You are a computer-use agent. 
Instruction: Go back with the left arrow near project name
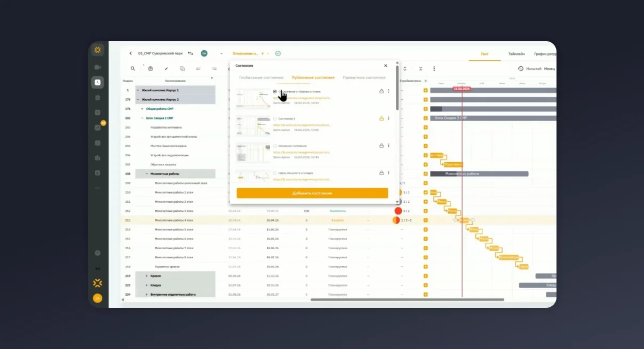[130, 53]
